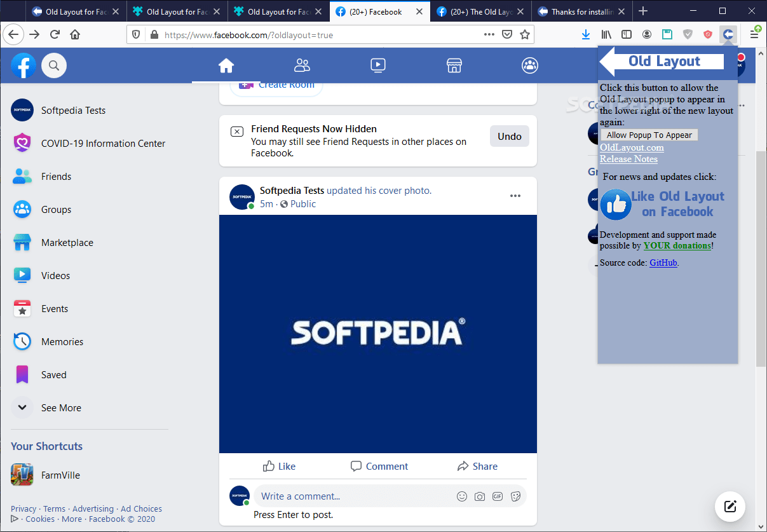Expand the See More sidebar section
The image size is (767, 532).
62,407
